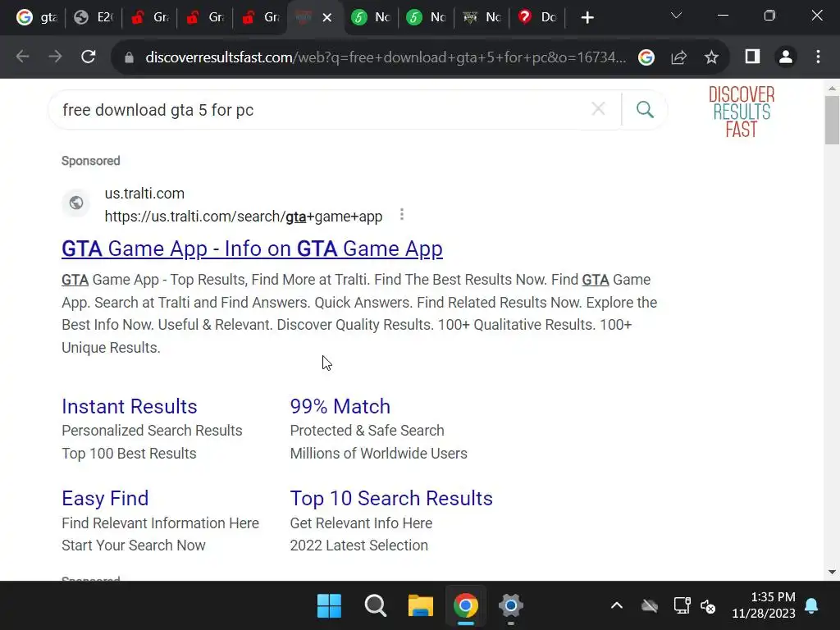The image size is (840, 630).
Task: Open the first red-lock 'Gr' tab
Action: point(149,17)
